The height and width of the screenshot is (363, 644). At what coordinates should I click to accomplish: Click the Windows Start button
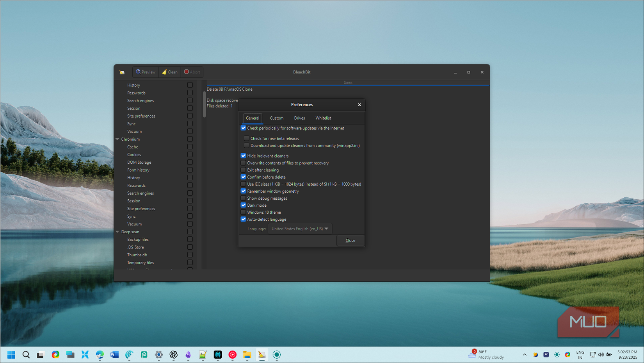[11, 354]
